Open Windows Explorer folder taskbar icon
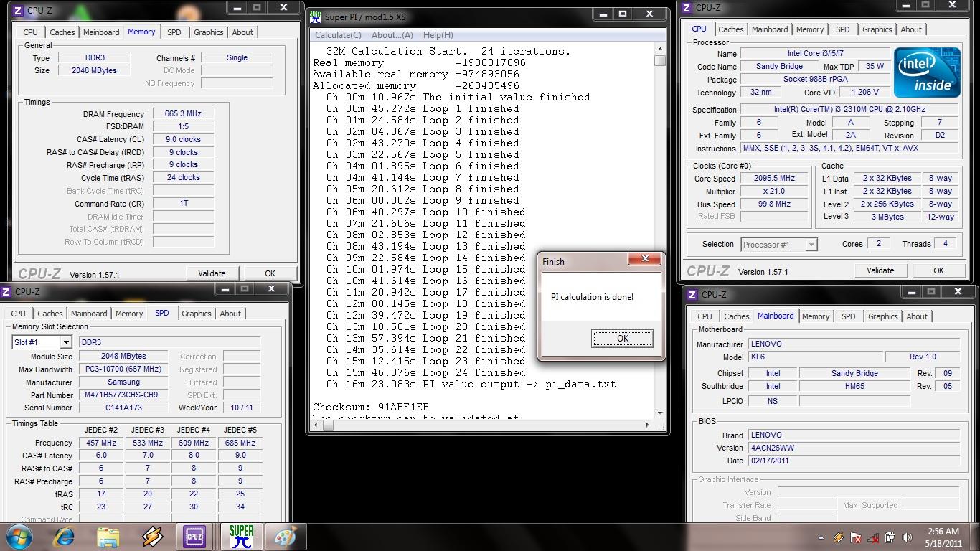This screenshot has height=551, width=980. 108,537
